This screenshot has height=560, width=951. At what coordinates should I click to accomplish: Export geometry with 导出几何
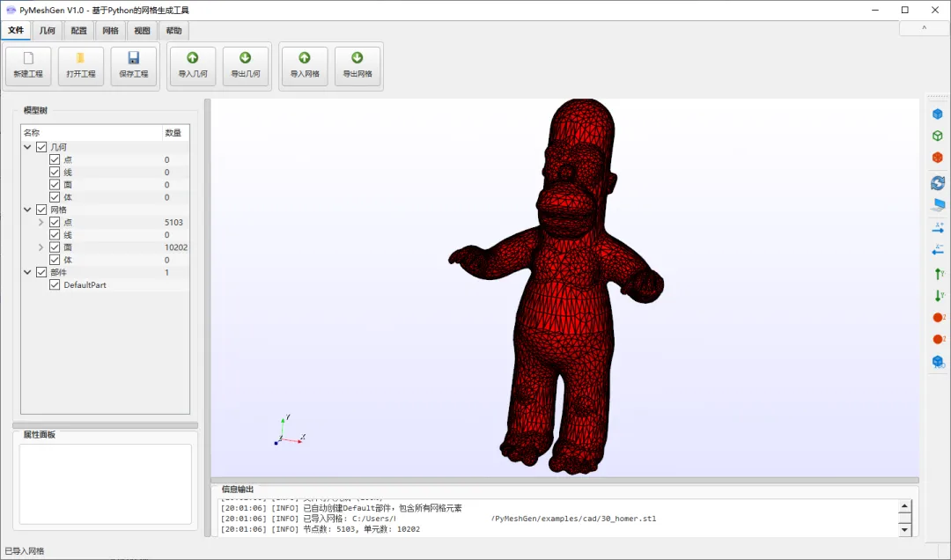245,65
